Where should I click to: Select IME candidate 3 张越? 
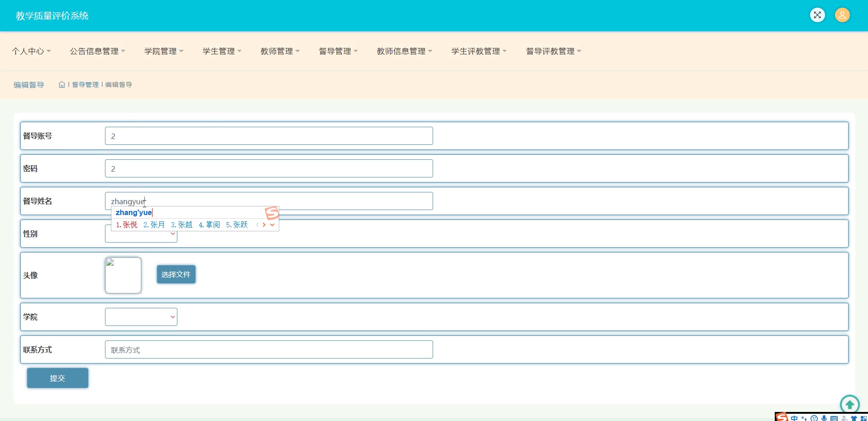[181, 225]
